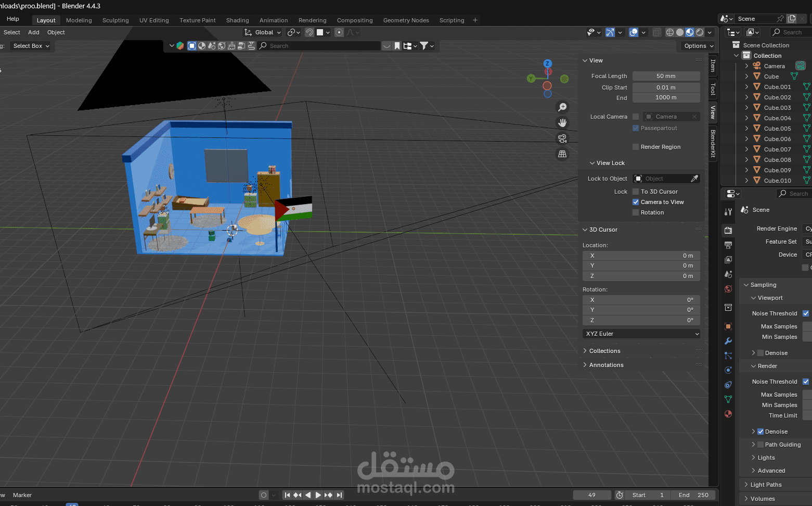Open the Material properties tab icon
This screenshot has height=506, width=812.
pos(728,414)
